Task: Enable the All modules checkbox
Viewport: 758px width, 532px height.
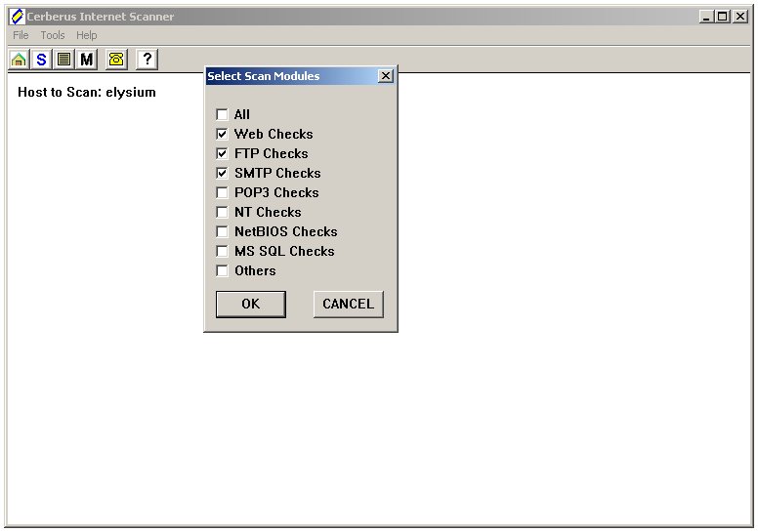Action: 222,114
